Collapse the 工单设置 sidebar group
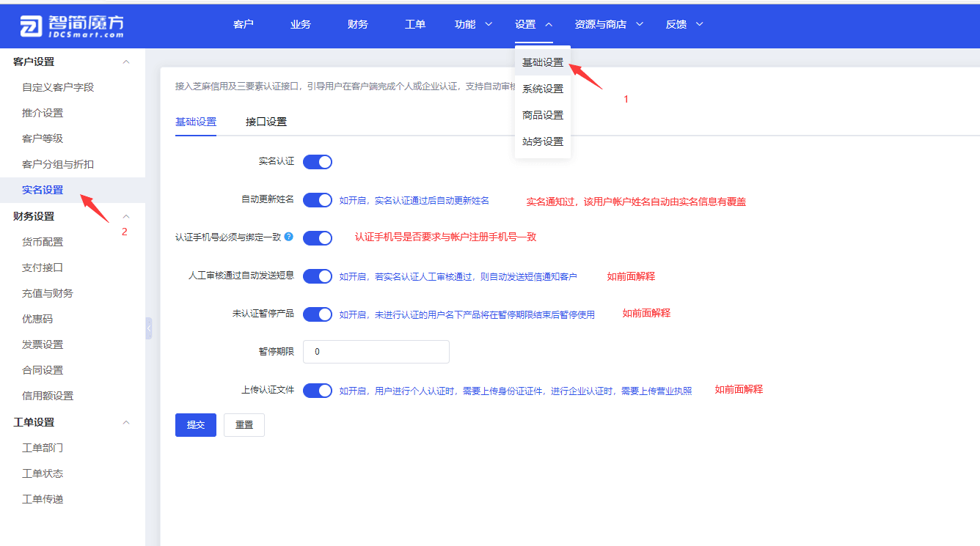980x546 pixels. pos(125,422)
